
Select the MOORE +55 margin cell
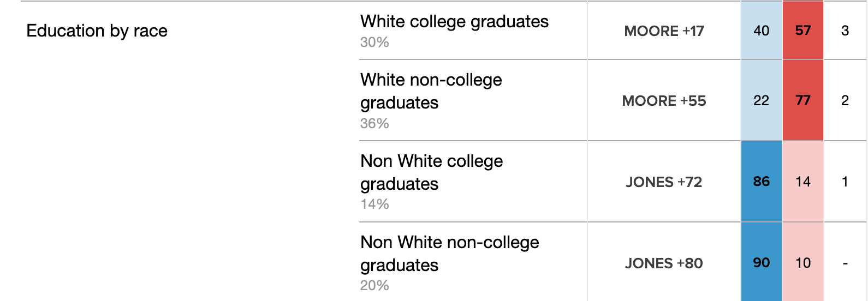[664, 101]
